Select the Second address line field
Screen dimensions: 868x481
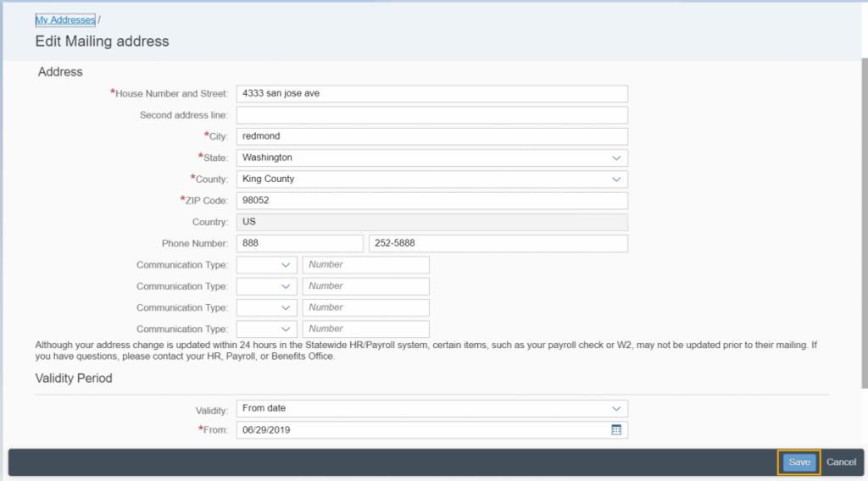tap(431, 115)
